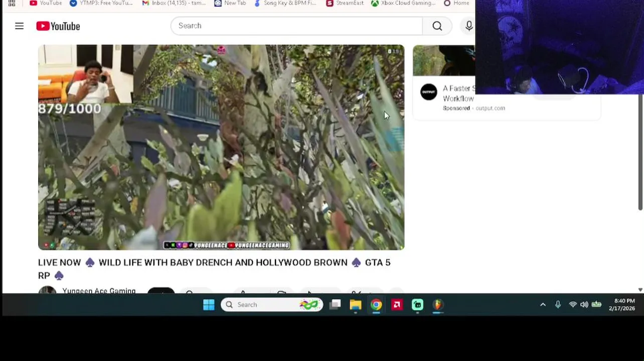Open the 'A Faster Workflow' ad title

pyautogui.click(x=458, y=93)
